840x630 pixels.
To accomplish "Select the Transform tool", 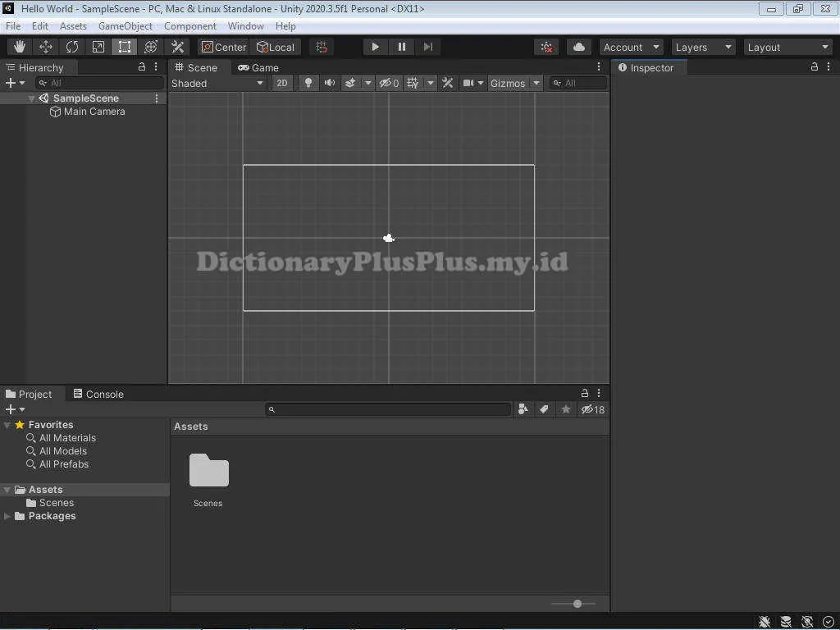I will click(151, 47).
